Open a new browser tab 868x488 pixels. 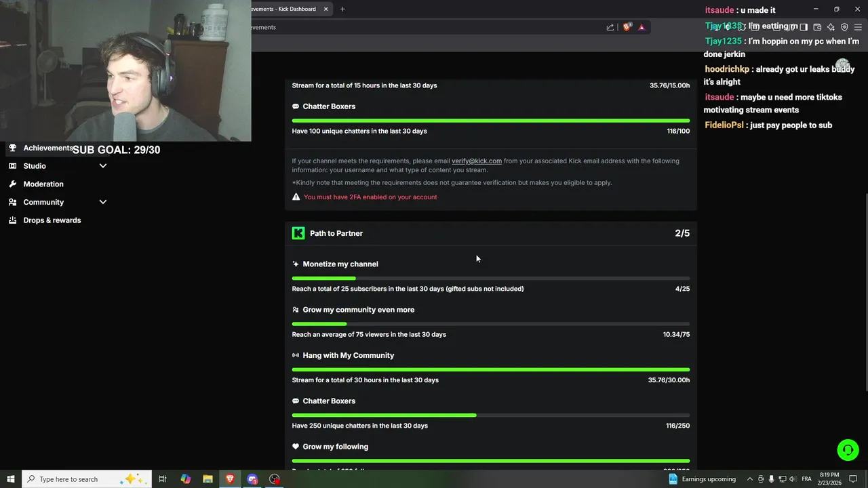(342, 9)
